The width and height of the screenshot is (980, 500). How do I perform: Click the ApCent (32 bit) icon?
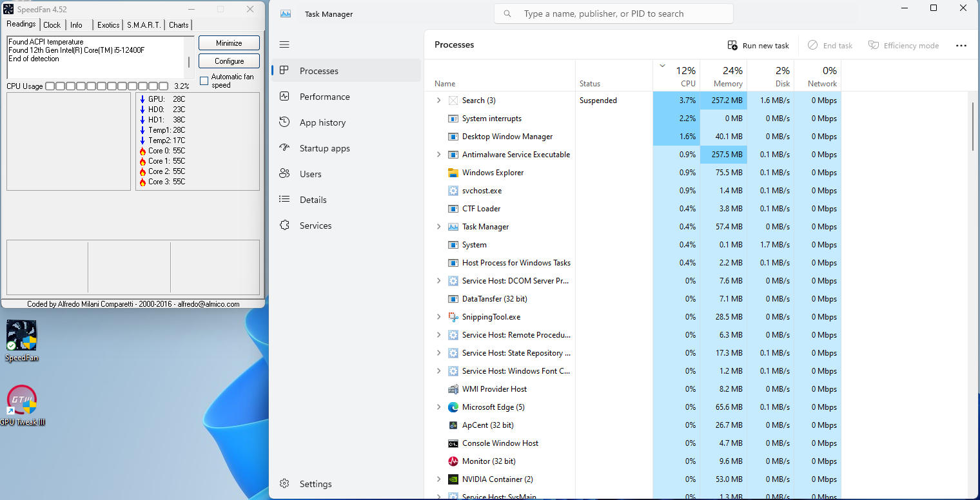pos(453,425)
